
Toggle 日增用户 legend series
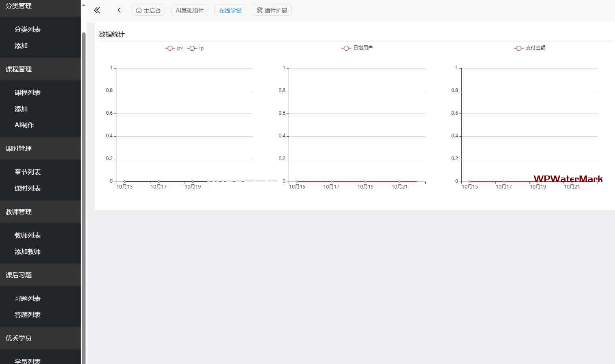357,48
